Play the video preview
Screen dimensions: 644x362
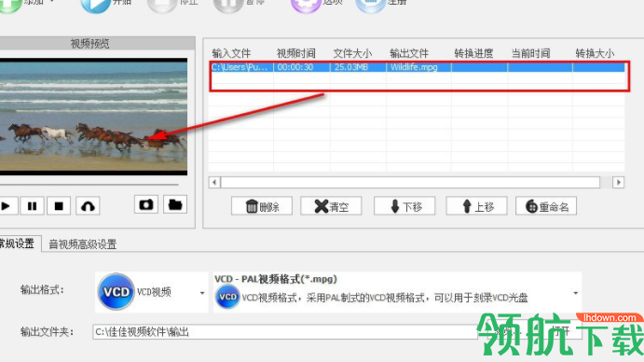click(x=7, y=205)
